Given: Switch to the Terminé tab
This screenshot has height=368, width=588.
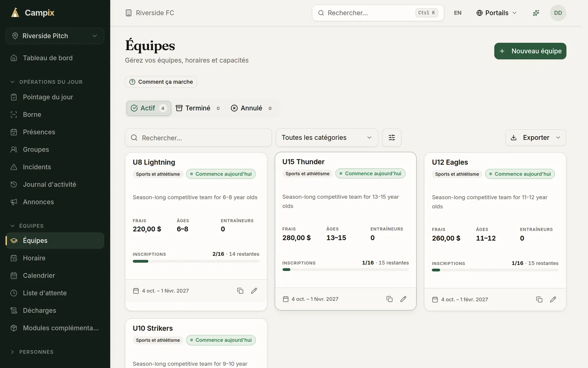Looking at the screenshot, I should tap(198, 108).
